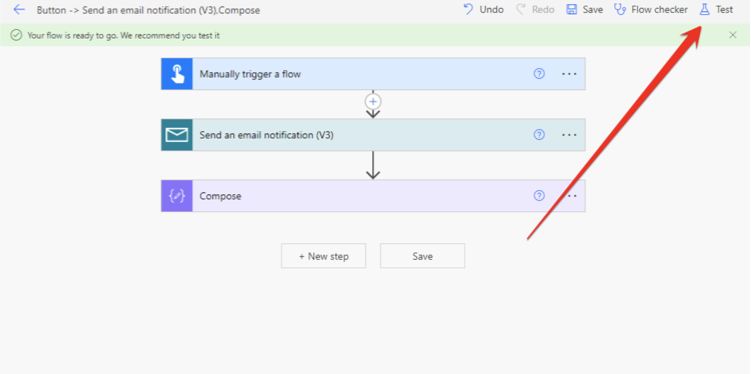The height and width of the screenshot is (374, 751).
Task: Click the email envelope icon
Action: pyautogui.click(x=177, y=135)
